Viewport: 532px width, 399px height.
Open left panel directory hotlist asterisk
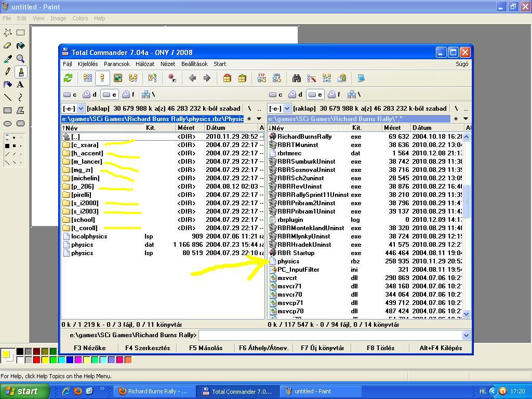tap(249, 119)
